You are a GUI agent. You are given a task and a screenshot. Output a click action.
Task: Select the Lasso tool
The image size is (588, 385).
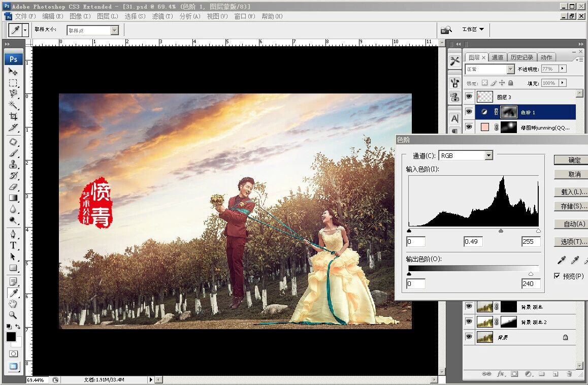pyautogui.click(x=13, y=94)
